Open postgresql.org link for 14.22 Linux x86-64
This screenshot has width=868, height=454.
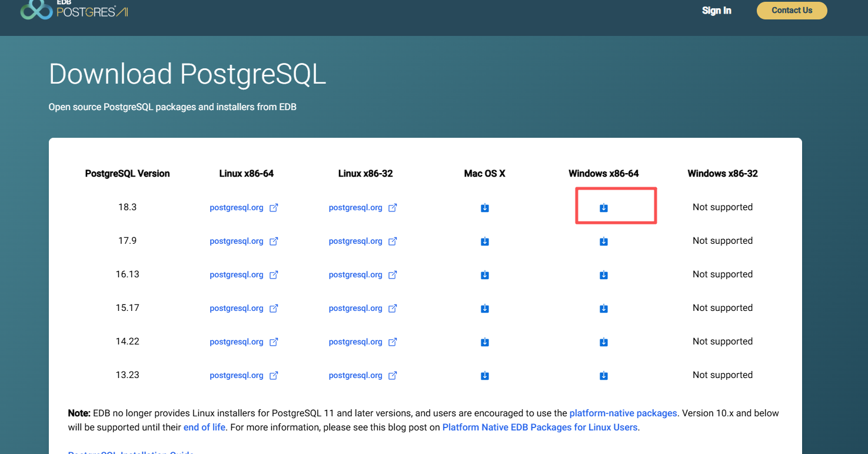point(237,342)
